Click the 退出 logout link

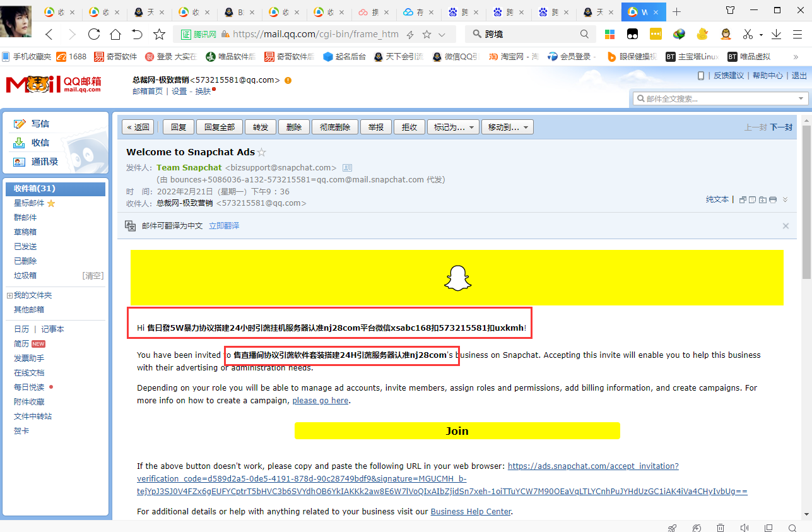tap(799, 75)
